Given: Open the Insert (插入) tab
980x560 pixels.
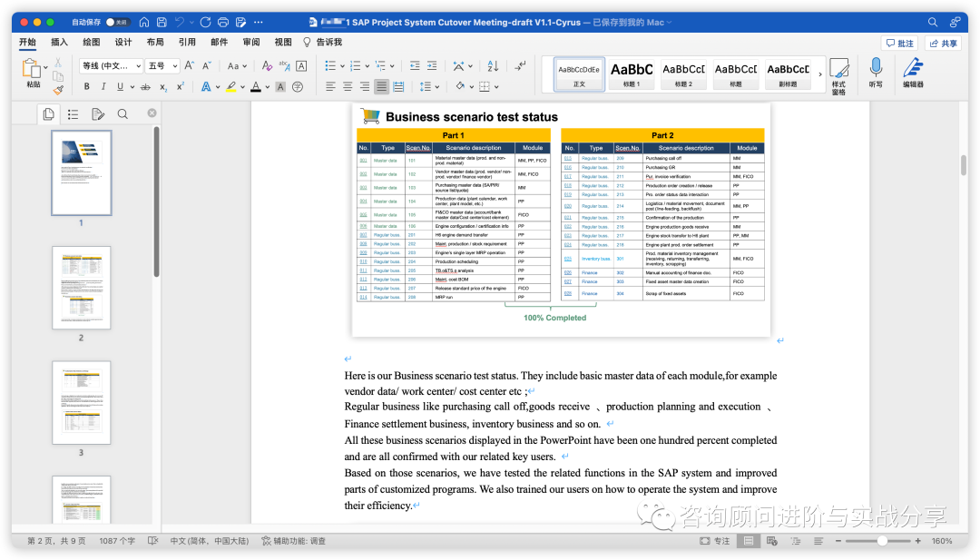Looking at the screenshot, I should click(x=59, y=42).
